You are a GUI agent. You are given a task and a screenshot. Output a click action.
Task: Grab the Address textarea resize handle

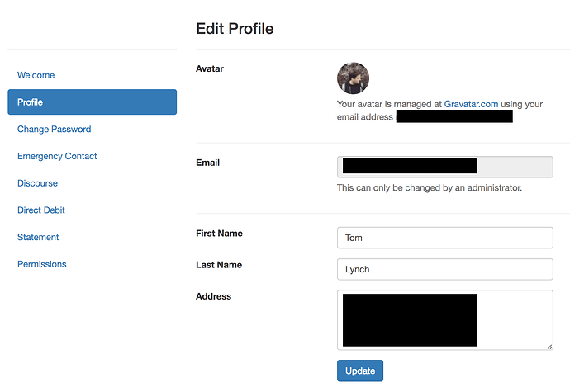(x=549, y=347)
